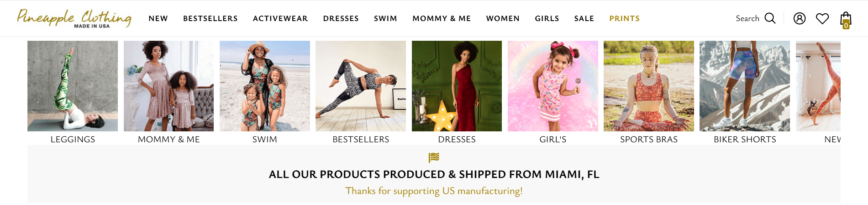Click the gold flag icon
This screenshot has width=868, height=205.
point(434,157)
